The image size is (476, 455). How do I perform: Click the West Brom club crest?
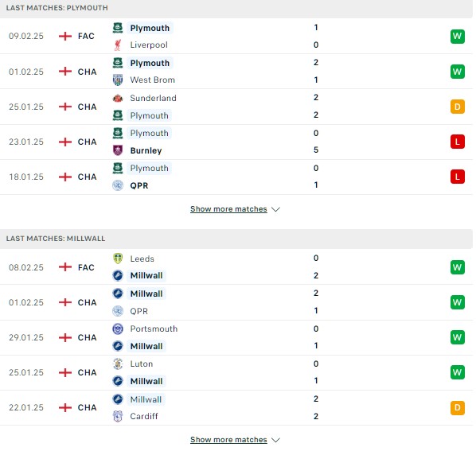[118, 80]
